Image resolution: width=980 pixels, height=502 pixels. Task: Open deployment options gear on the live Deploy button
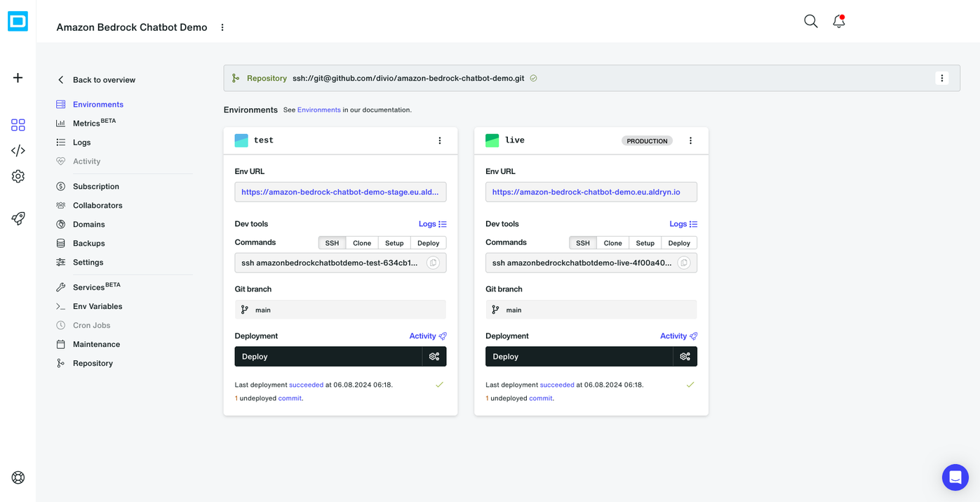685,356
